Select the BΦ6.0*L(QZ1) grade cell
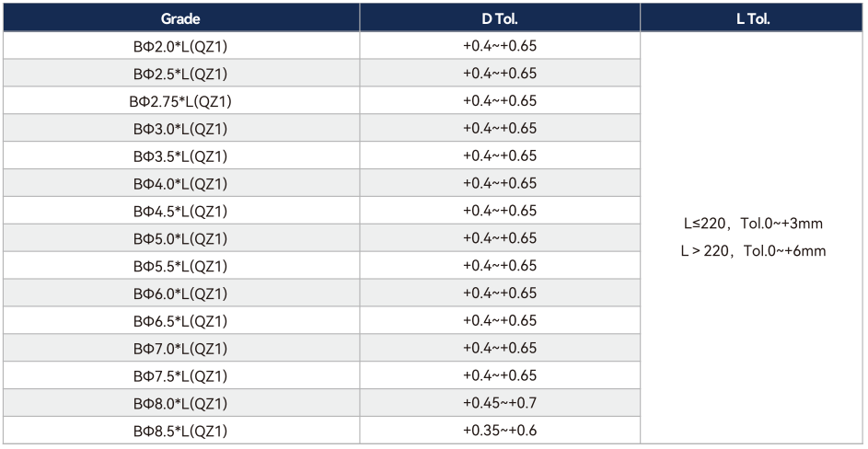868x449 pixels. pos(181,294)
